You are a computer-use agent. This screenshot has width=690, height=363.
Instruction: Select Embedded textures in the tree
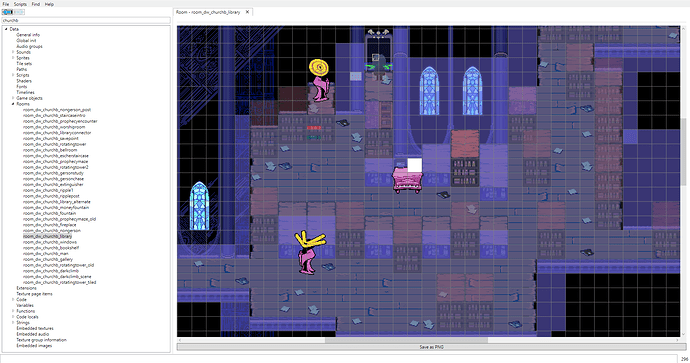coord(35,328)
